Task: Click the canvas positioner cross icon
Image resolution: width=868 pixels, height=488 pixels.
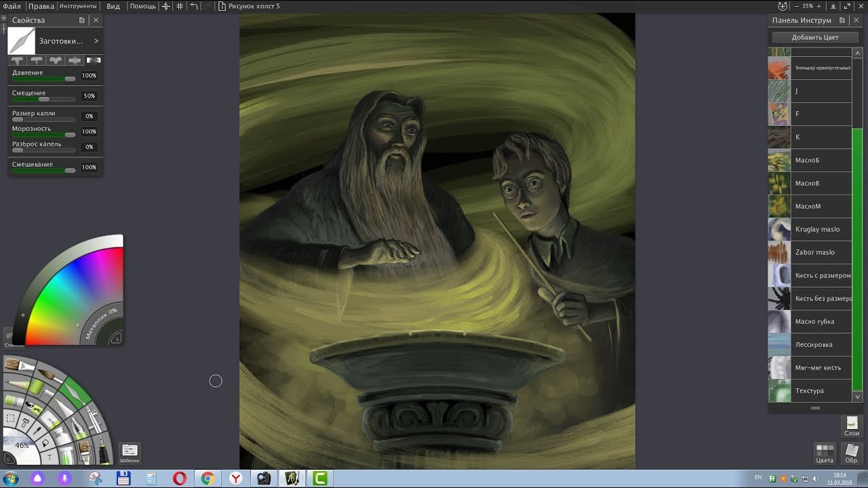Action: (165, 6)
